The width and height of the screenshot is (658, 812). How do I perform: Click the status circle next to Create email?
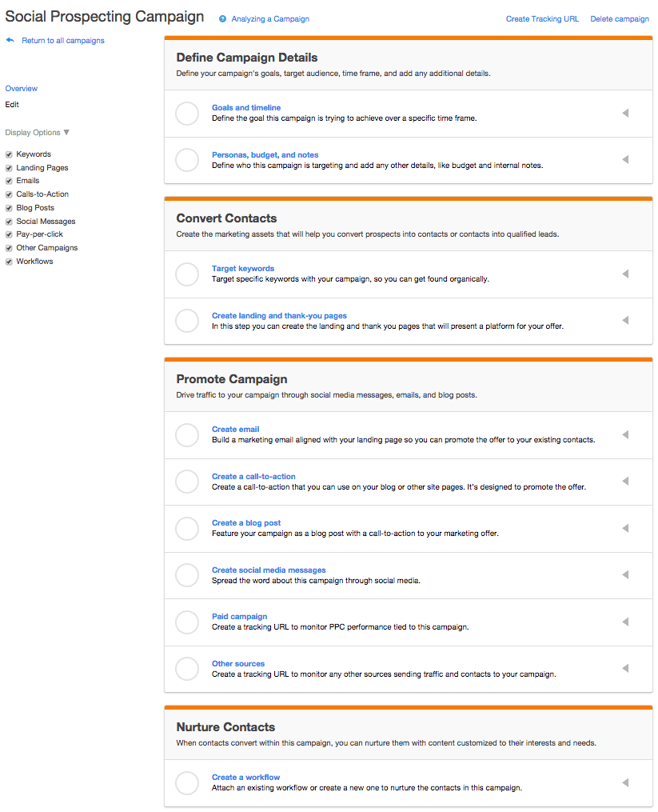[x=187, y=435]
